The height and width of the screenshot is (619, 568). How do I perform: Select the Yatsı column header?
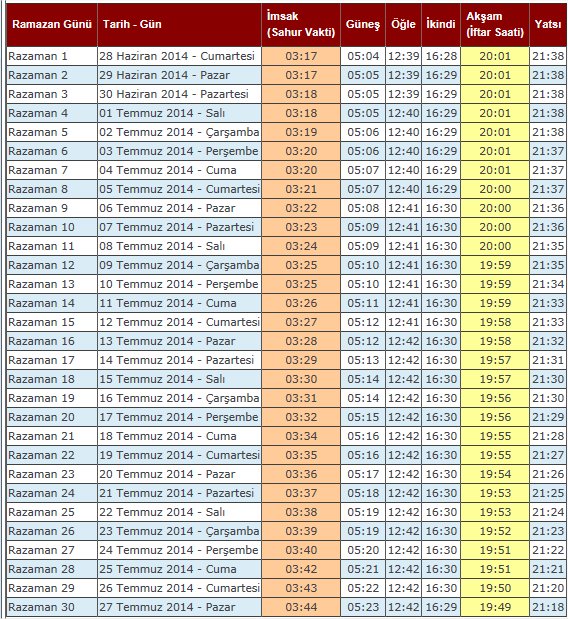pyautogui.click(x=548, y=24)
